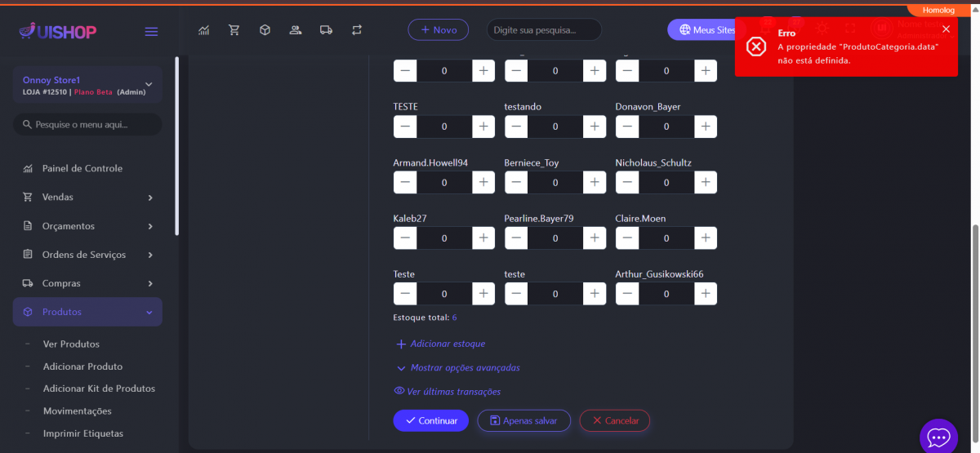The width and height of the screenshot is (980, 453).
Task: Open Ver Produtos in sidebar
Action: pyautogui.click(x=71, y=344)
